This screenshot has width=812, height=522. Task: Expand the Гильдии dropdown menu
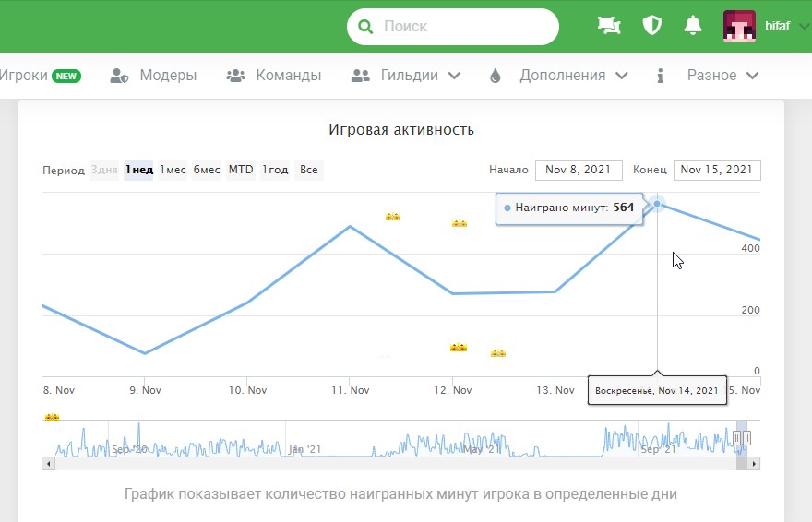[x=454, y=76]
